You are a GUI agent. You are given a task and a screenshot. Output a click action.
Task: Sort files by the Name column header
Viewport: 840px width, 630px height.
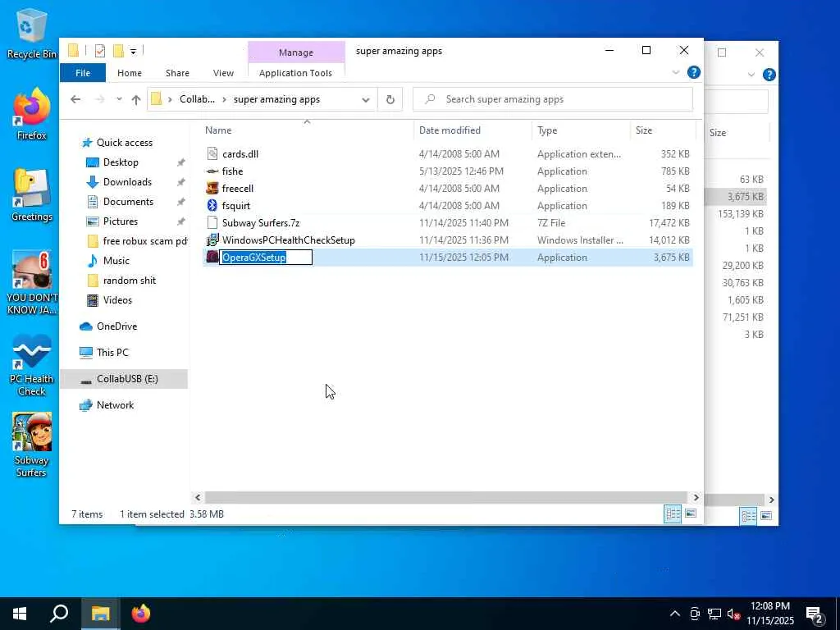[218, 130]
